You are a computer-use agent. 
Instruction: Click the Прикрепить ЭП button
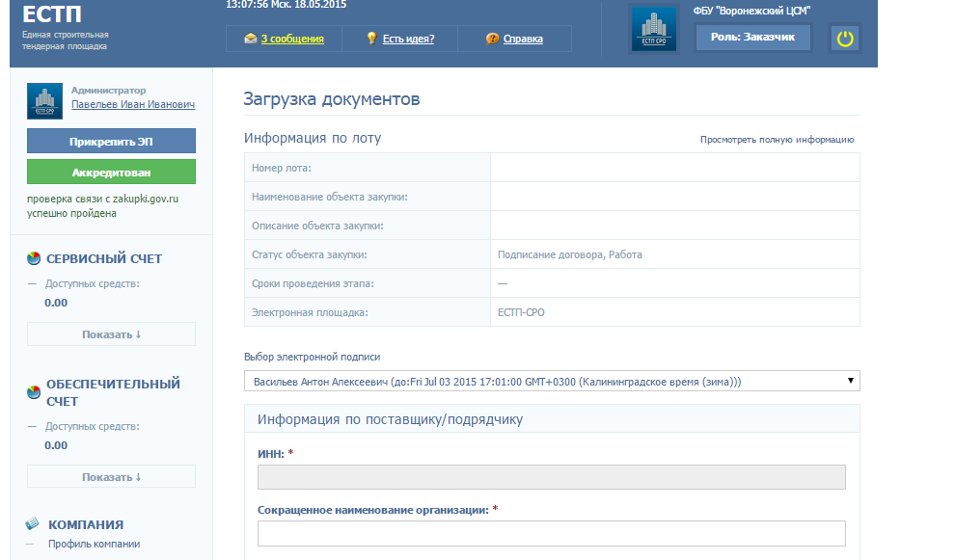(x=111, y=141)
